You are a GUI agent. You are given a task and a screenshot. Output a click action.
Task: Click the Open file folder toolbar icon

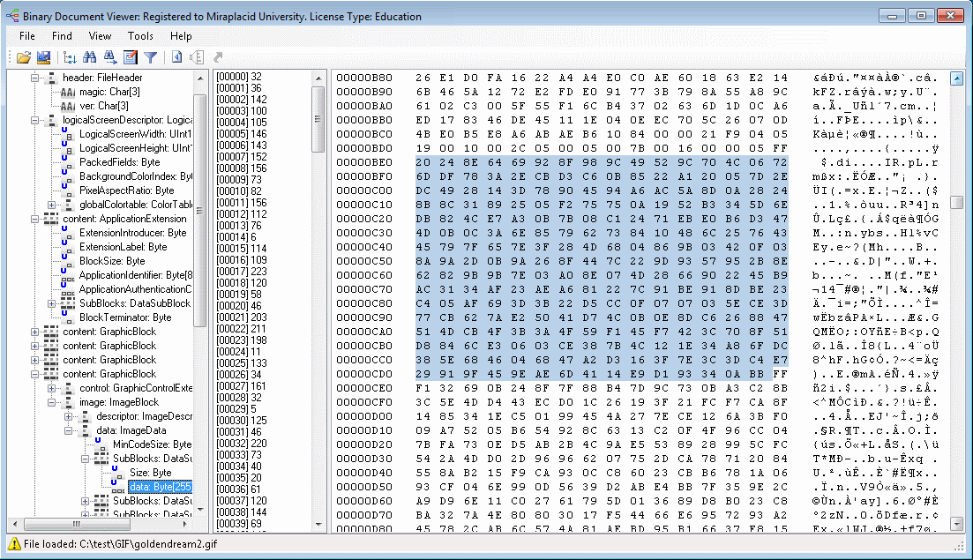(x=24, y=57)
